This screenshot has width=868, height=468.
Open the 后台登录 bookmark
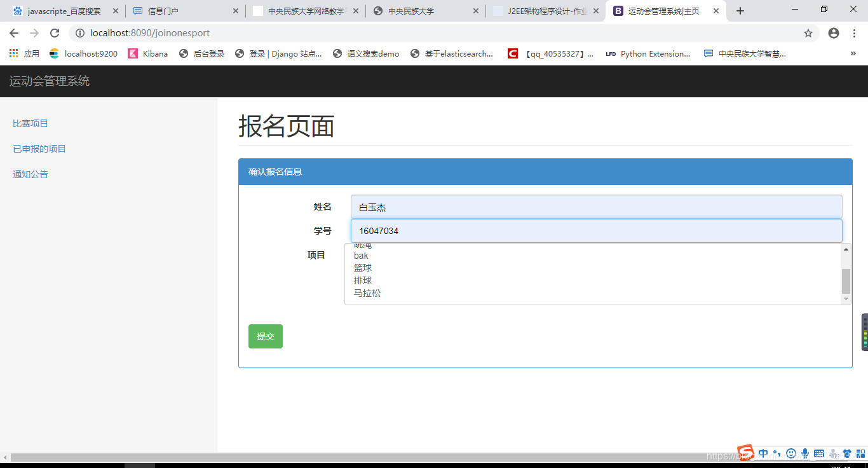click(202, 54)
